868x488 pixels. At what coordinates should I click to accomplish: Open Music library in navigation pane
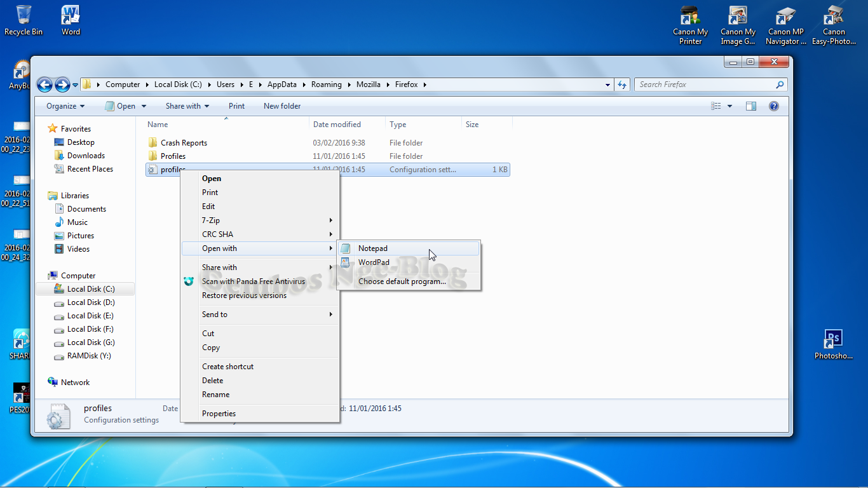click(x=78, y=222)
